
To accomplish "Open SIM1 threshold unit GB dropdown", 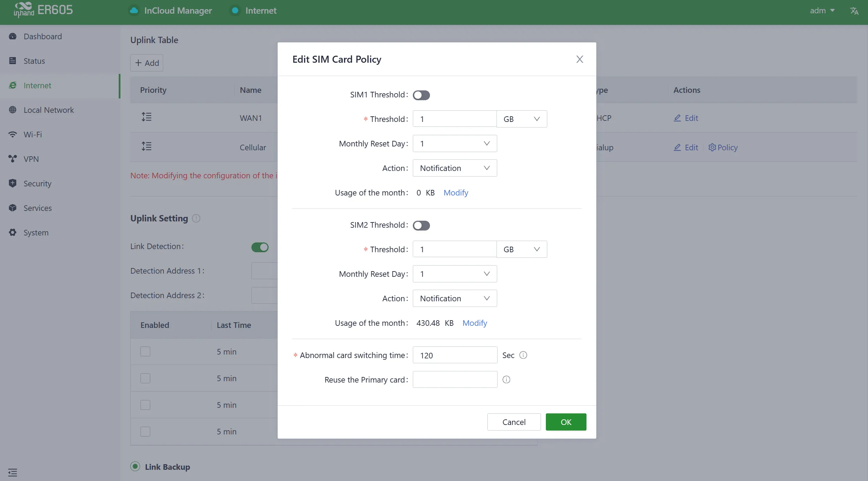I will [x=522, y=119].
